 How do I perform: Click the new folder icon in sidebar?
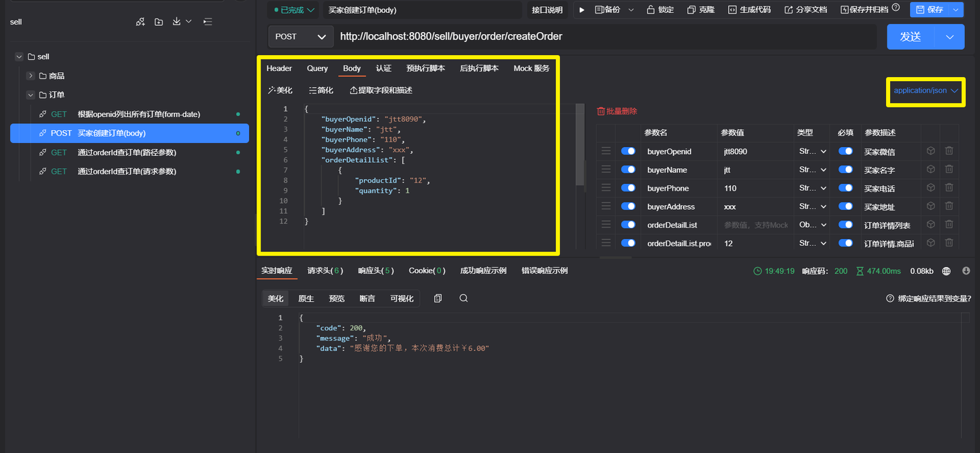pyautogui.click(x=159, y=22)
